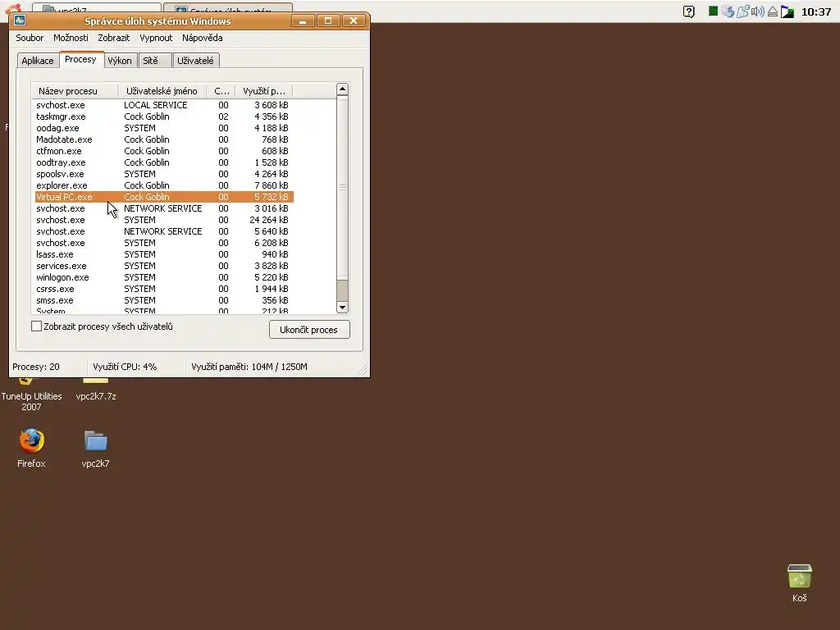
Task: Click 'Procesy: 20' in status bar
Action: click(x=36, y=367)
